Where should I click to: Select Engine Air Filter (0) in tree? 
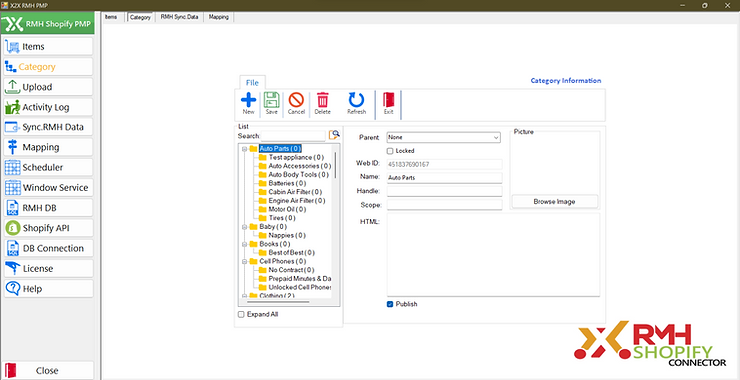point(297,201)
